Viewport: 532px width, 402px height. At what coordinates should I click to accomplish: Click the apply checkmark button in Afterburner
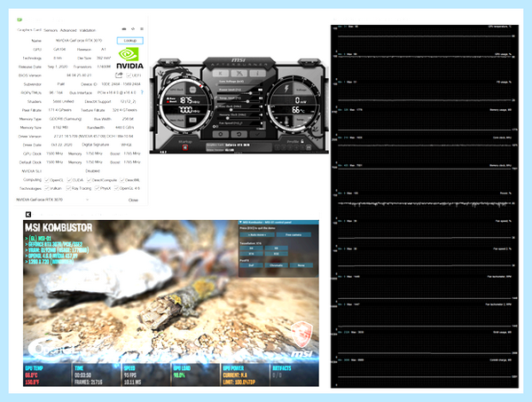pyautogui.click(x=257, y=134)
